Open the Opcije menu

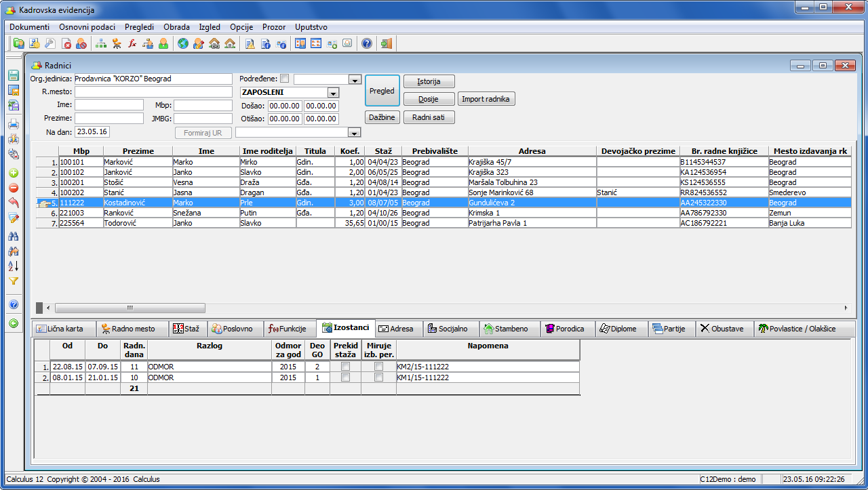(241, 27)
